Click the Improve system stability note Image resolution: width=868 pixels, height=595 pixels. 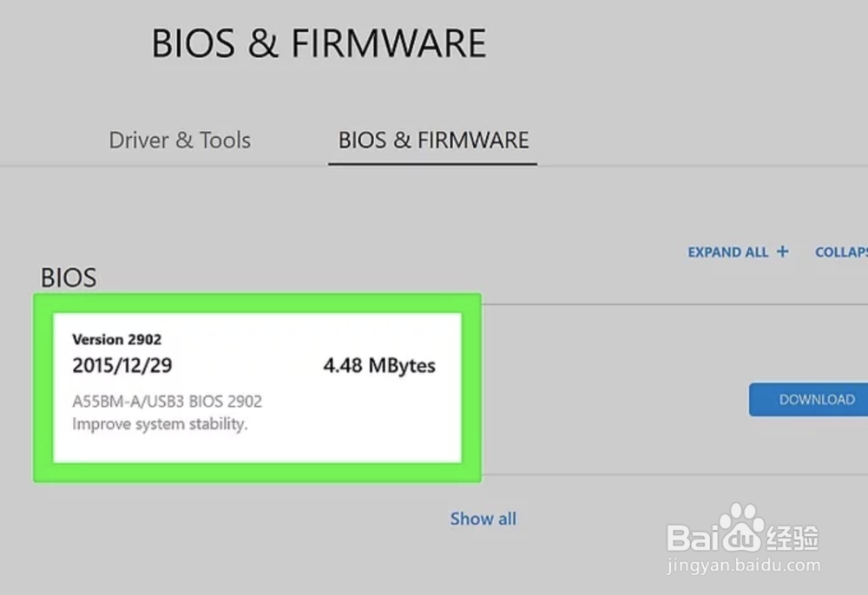click(161, 424)
